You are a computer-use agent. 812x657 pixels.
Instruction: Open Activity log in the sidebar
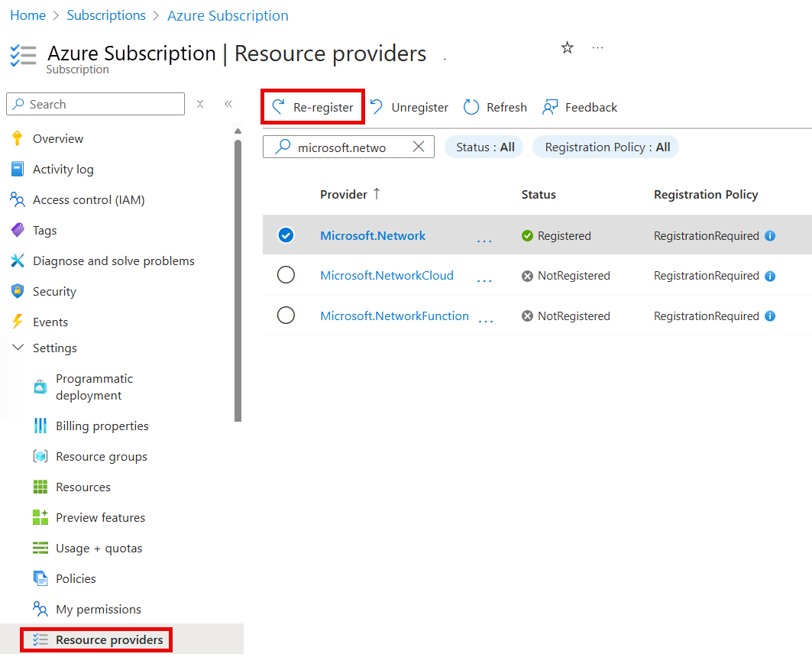[63, 170]
